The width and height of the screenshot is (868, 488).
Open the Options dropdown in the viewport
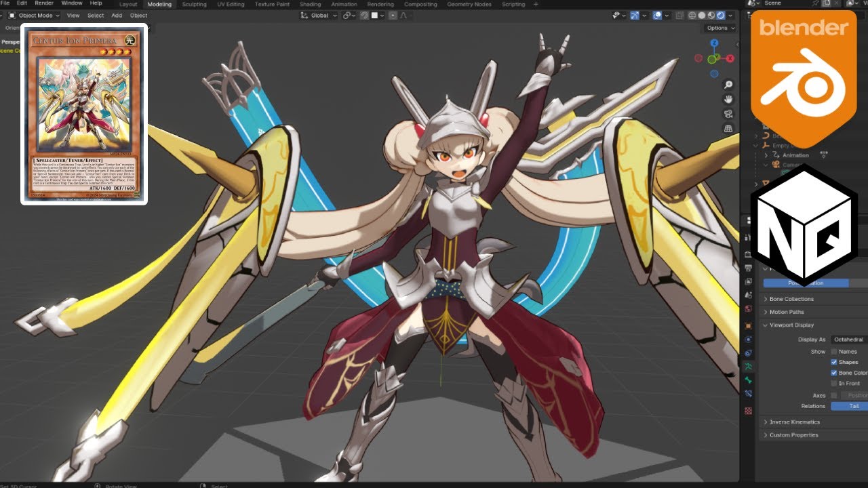pyautogui.click(x=720, y=28)
